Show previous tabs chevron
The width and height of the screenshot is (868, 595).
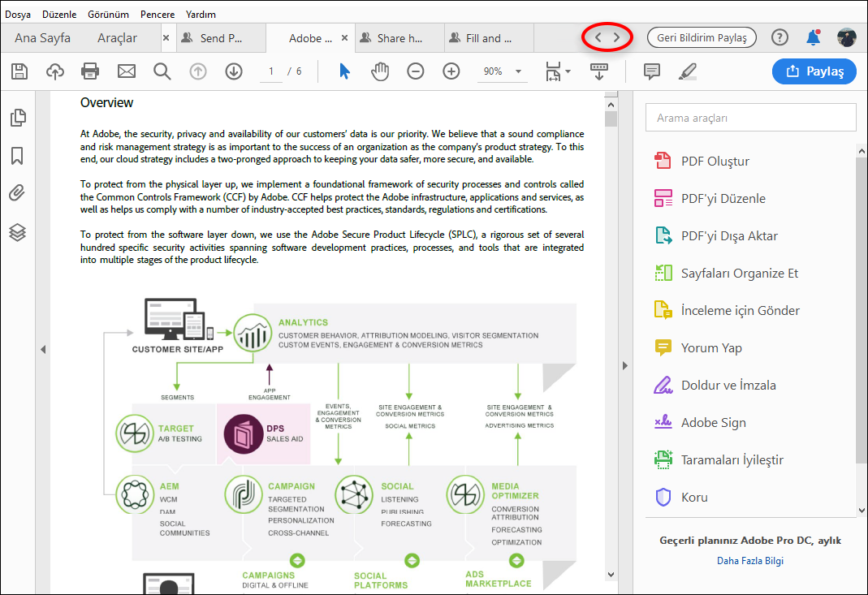[x=598, y=37]
